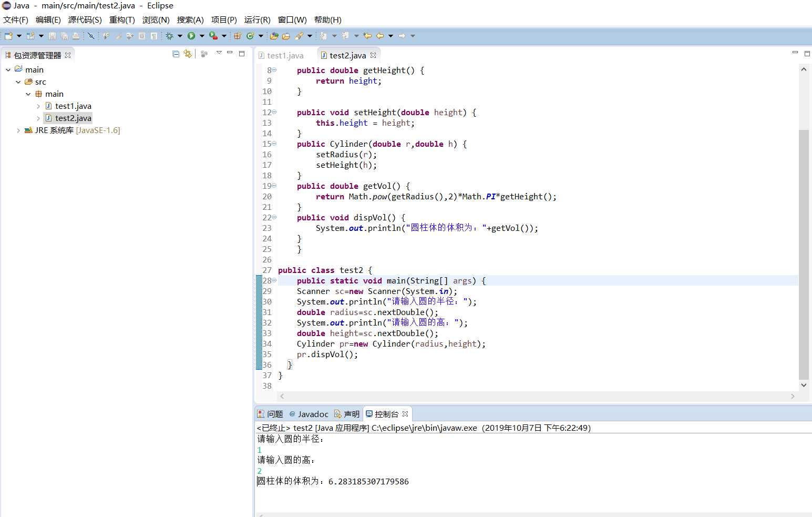Collapse the main project node

[x=8, y=69]
